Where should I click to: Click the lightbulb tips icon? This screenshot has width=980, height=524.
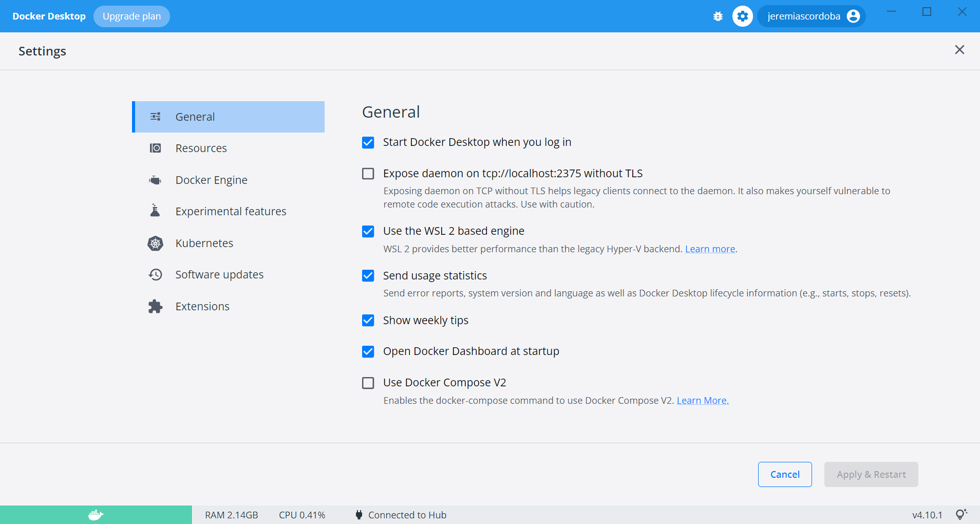[962, 514]
